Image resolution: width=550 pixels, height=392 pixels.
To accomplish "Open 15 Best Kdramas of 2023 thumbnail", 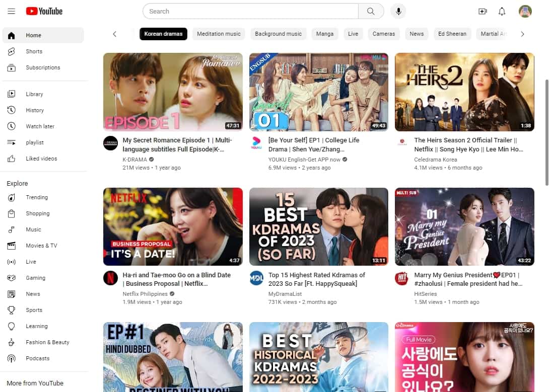I will point(319,226).
